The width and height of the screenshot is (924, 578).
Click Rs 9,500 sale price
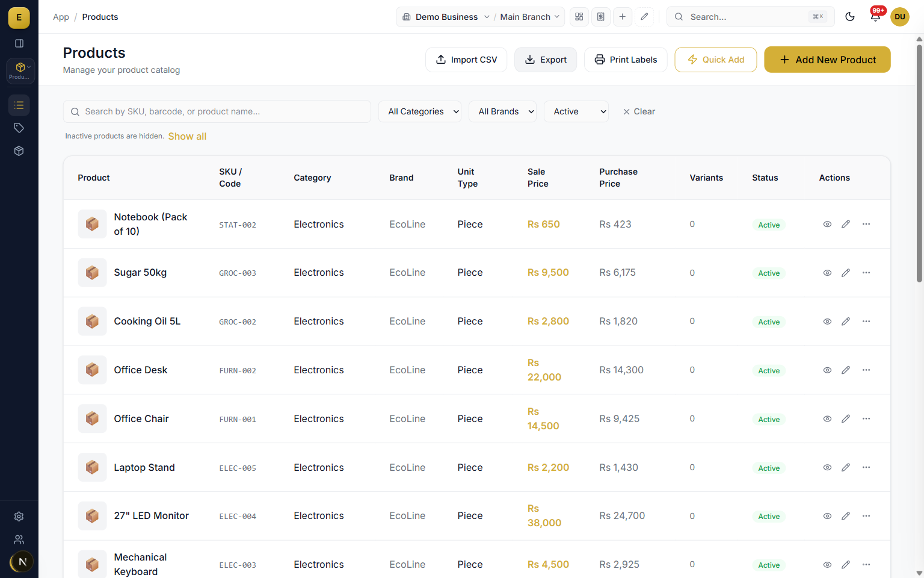(x=548, y=272)
